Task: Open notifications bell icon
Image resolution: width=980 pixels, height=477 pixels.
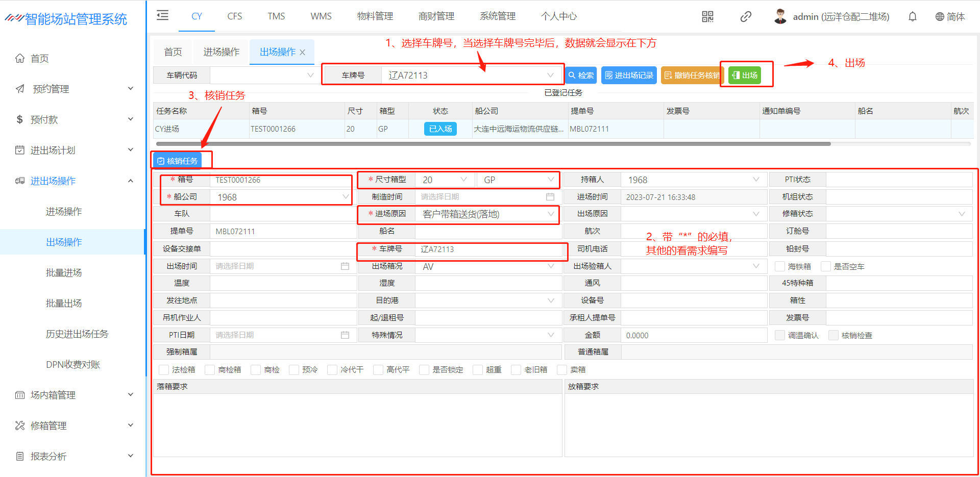Action: [x=913, y=17]
